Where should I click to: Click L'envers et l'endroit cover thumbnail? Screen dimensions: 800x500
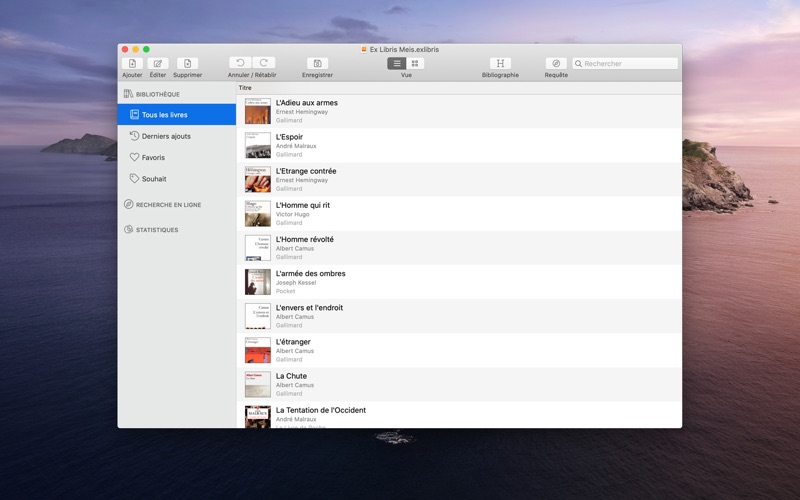tap(258, 316)
